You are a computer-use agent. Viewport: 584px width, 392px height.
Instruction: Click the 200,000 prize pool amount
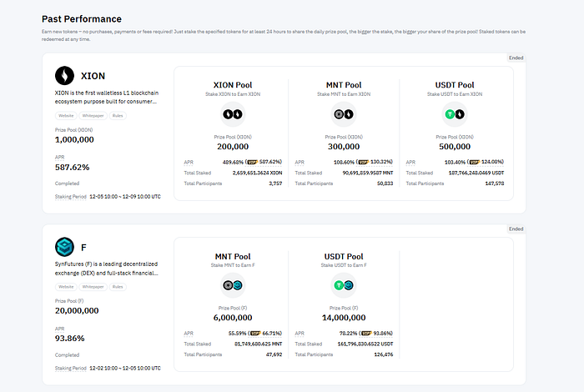(233, 147)
